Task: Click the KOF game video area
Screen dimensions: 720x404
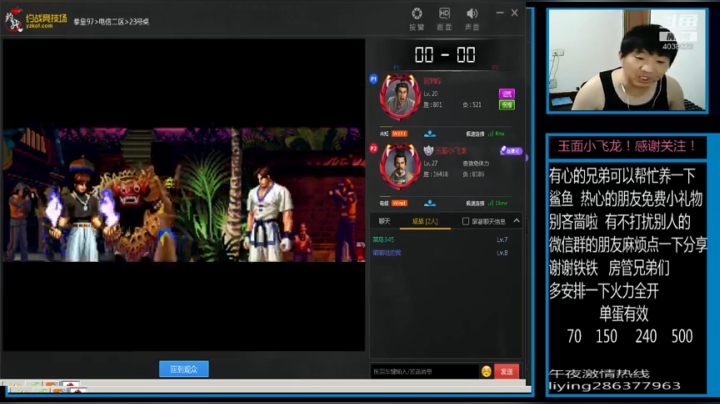Action: click(x=184, y=195)
